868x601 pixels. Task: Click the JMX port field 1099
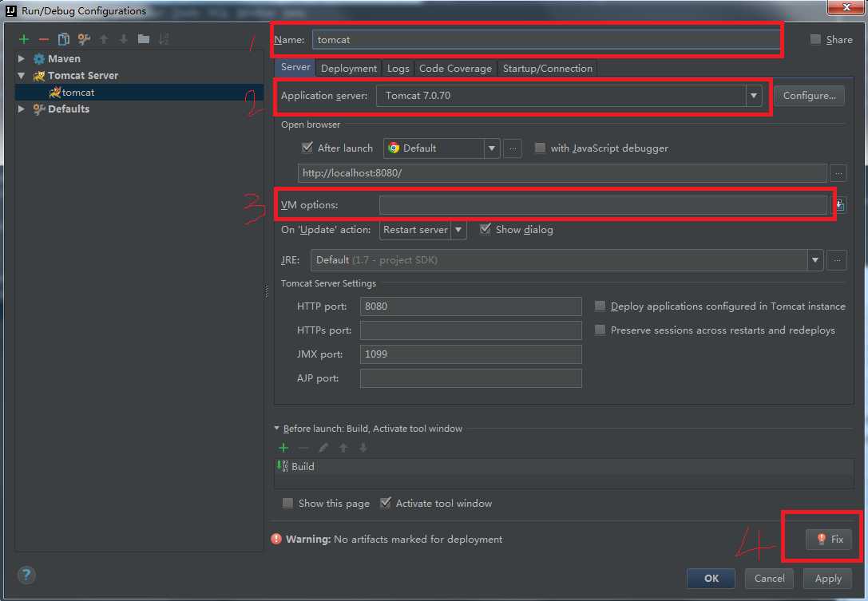470,354
